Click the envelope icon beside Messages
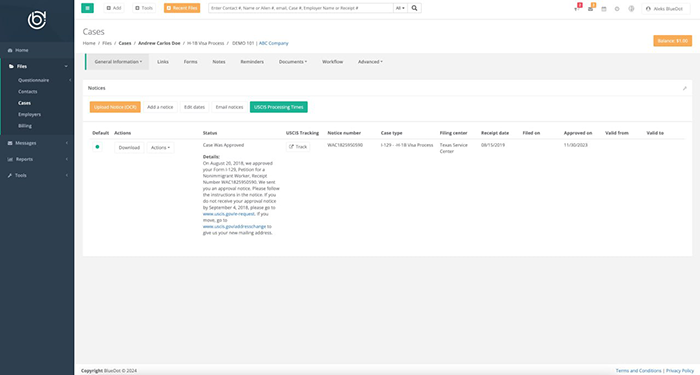 (10, 143)
